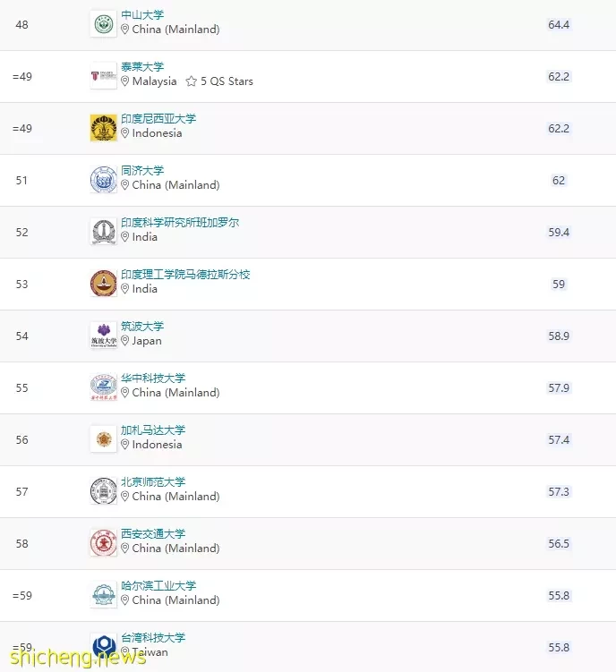Click the Sun Yat-sen University green logo
Viewport: 616px width, 672px height.
[103, 24]
